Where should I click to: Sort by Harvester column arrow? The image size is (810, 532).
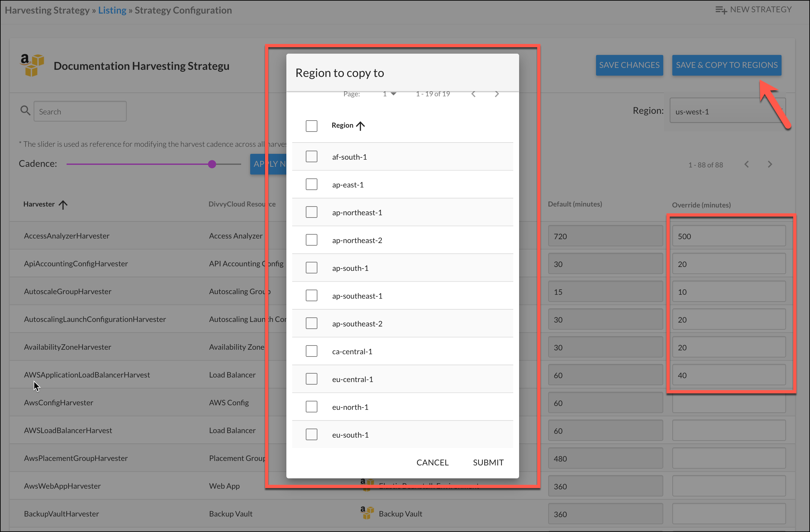coord(63,205)
